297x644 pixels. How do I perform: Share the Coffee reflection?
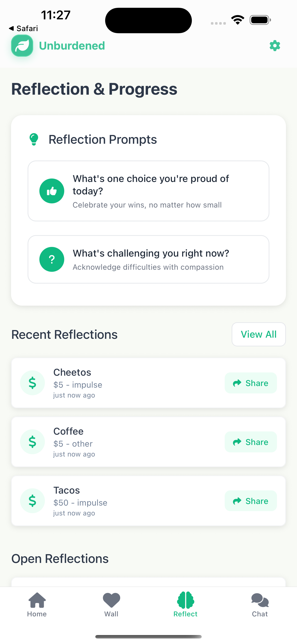251,442
